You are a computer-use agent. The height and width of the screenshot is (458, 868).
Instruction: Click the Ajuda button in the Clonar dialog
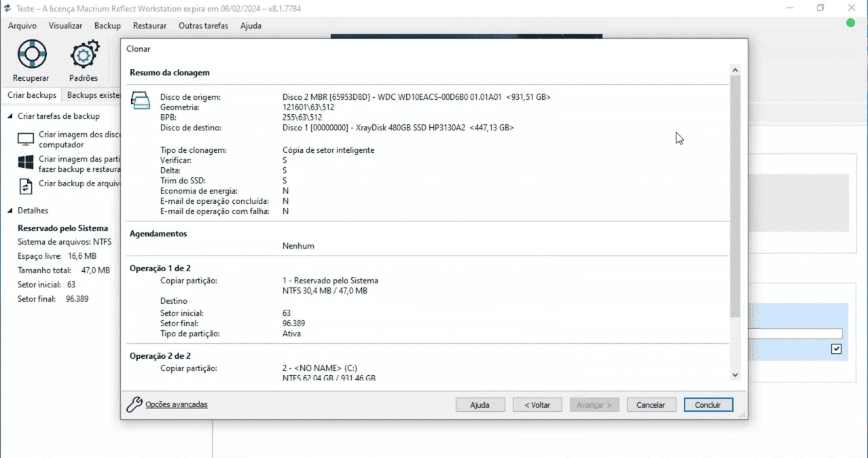coord(480,404)
